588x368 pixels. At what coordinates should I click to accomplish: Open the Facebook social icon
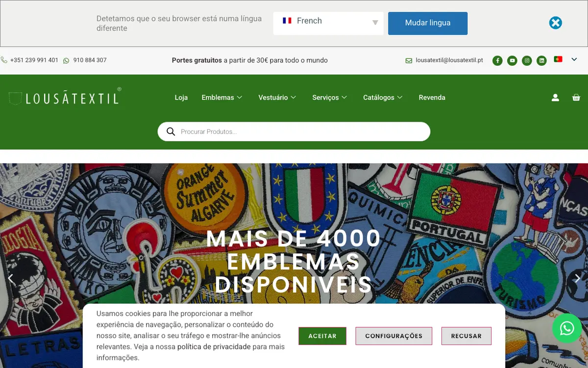coord(497,61)
